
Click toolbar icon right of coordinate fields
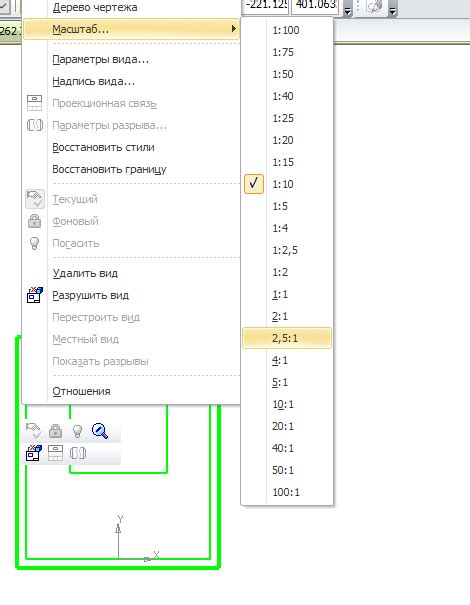click(x=374, y=6)
